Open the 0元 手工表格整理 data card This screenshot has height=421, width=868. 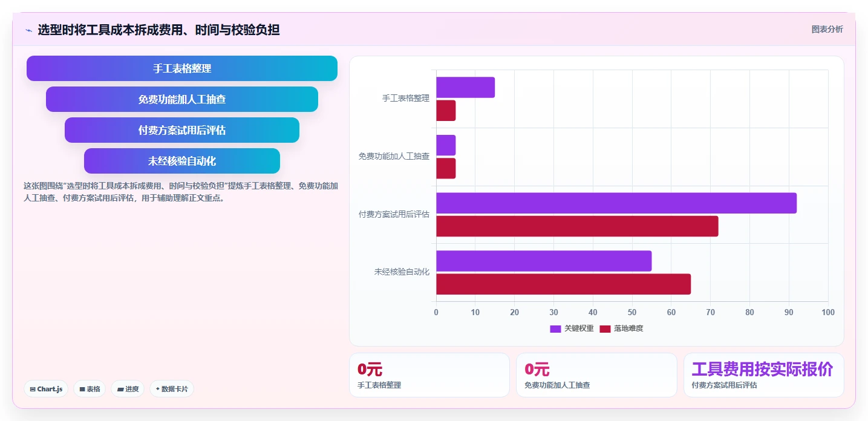click(429, 375)
